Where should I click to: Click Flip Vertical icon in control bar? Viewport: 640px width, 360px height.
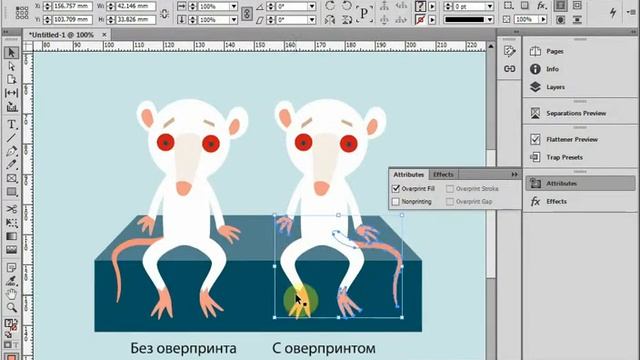(347, 19)
